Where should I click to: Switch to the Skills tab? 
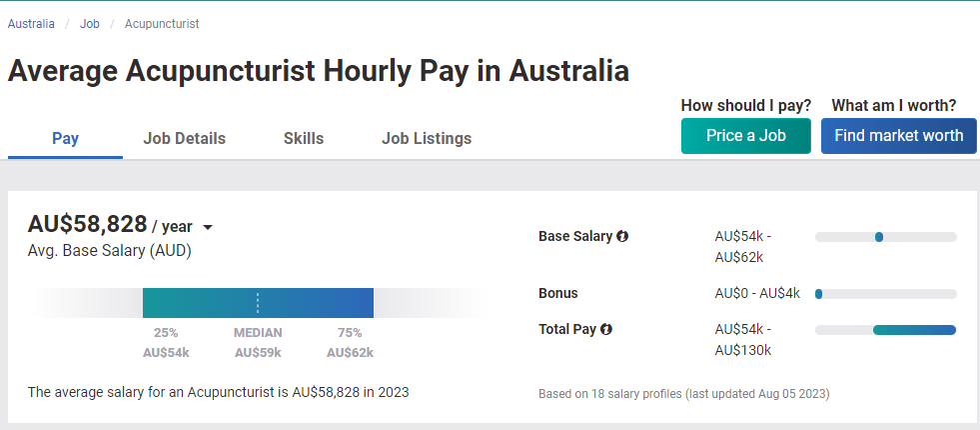[304, 138]
